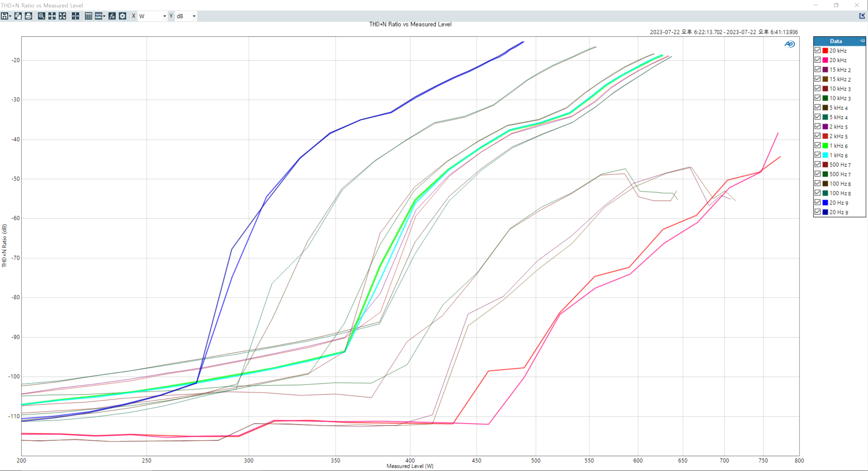Open graph settings gear icon
The image size is (868, 471).
(122, 16)
